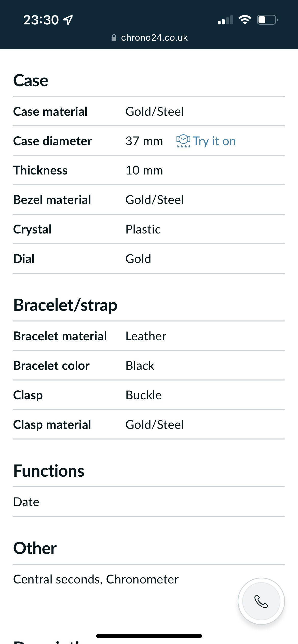Tap the battery indicator icon
The width and height of the screenshot is (298, 644).
click(x=267, y=20)
